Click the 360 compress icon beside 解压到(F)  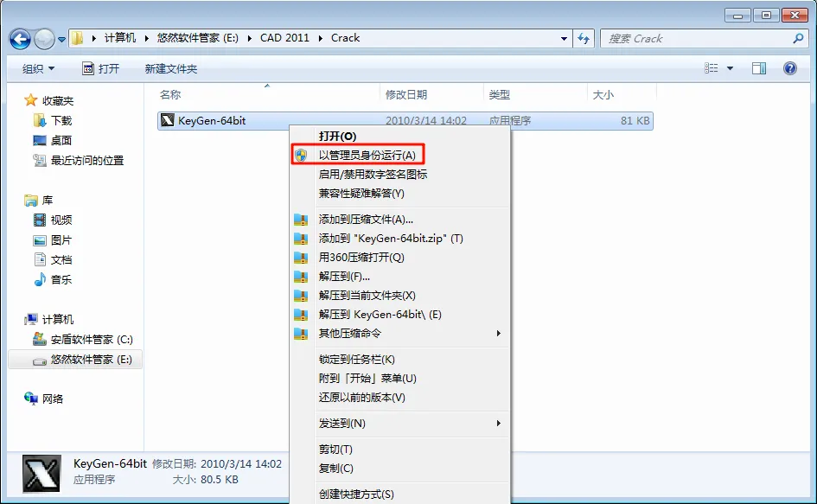301,277
